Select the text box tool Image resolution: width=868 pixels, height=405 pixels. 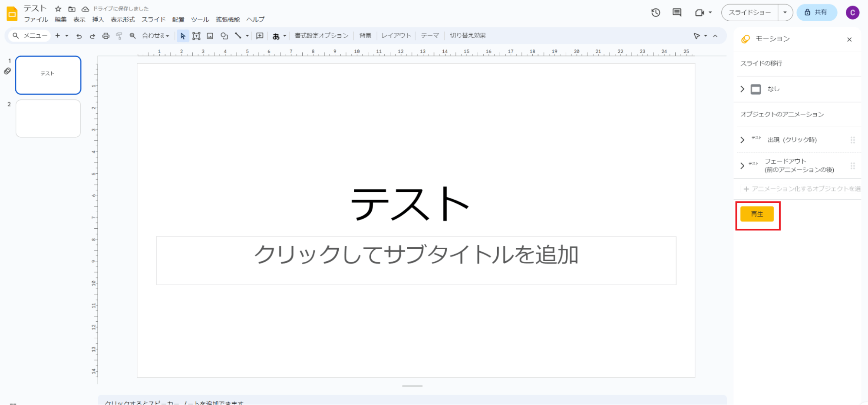tap(196, 36)
